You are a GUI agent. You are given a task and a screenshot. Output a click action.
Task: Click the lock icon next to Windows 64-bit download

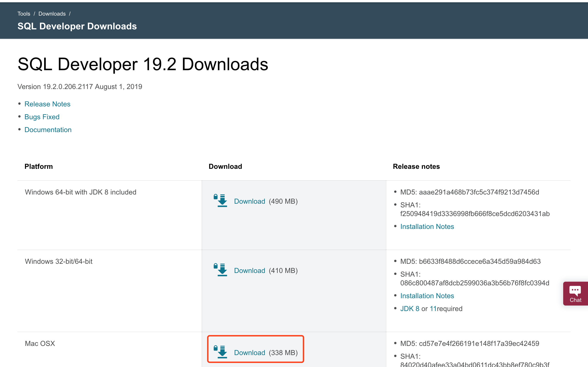(216, 195)
